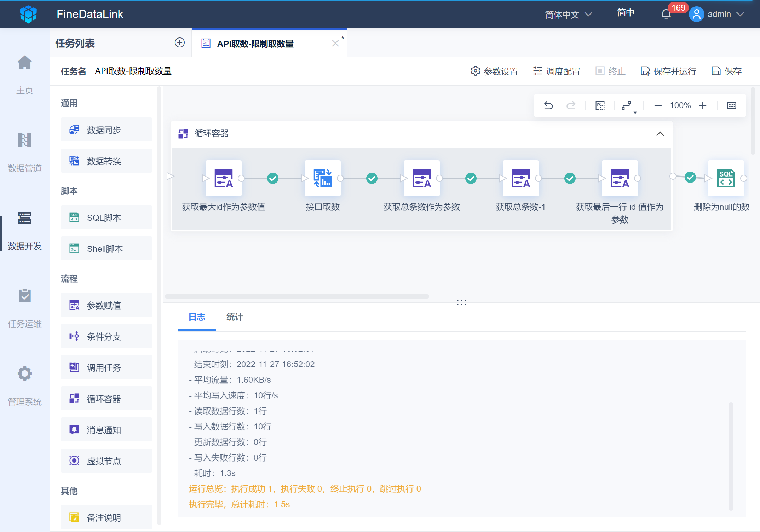This screenshot has width=760, height=532.
Task: Switch to the 统计 tab
Action: click(x=235, y=317)
